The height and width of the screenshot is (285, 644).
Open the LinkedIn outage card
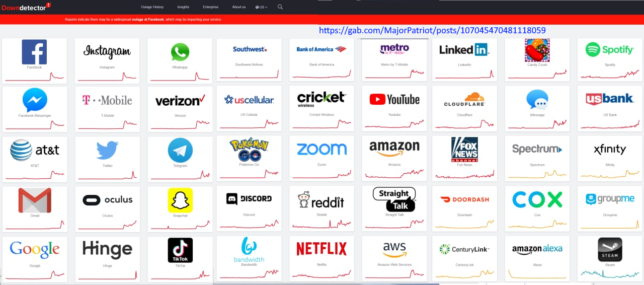(x=464, y=59)
